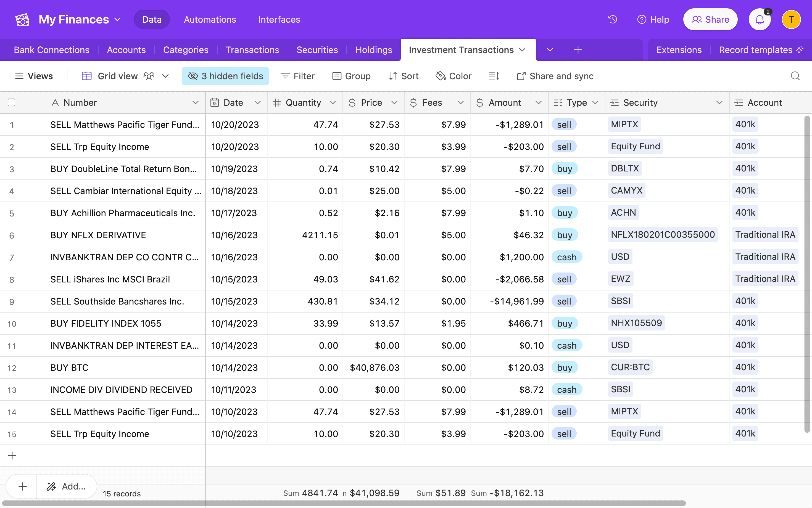Select all records with the header checkbox
Viewport: 812px width, 508px height.
[x=11, y=102]
